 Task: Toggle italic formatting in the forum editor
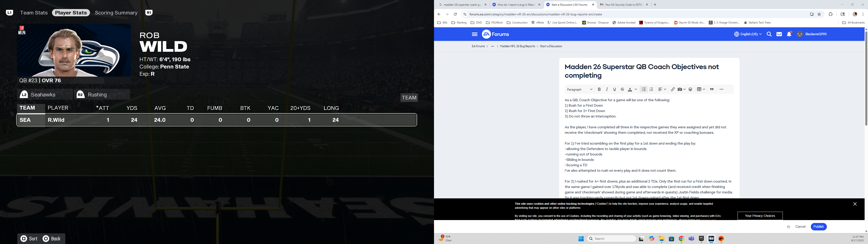607,89
